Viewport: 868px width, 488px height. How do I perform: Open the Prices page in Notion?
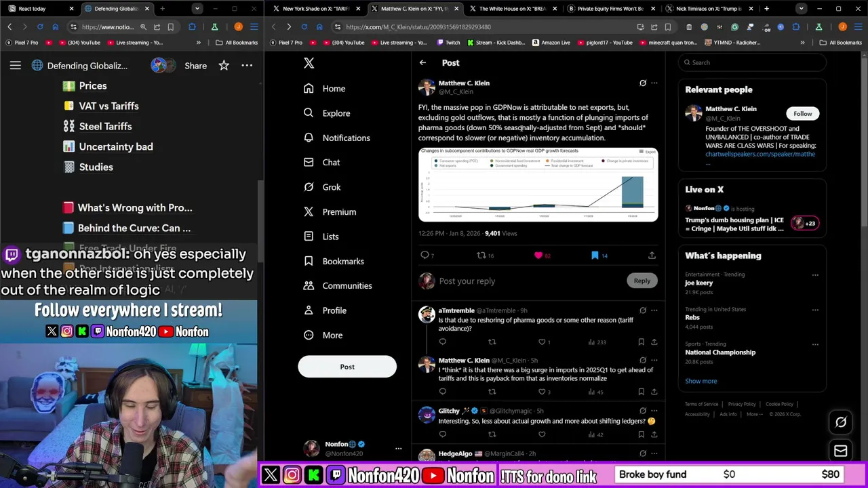coord(85,86)
